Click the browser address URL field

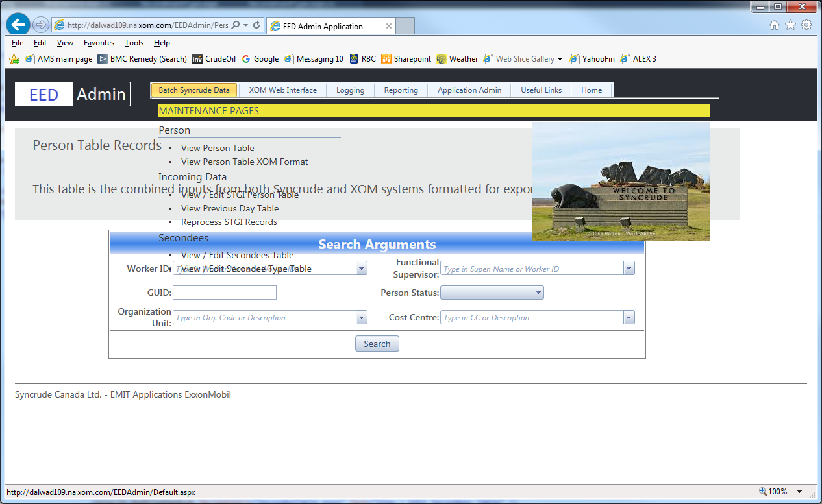pyautogui.click(x=147, y=25)
